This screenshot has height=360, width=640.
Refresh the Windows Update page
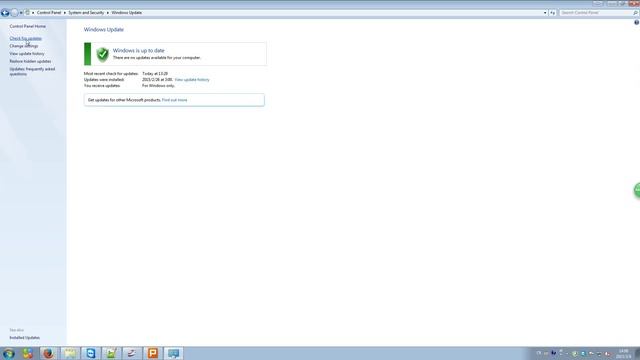[x=552, y=13]
